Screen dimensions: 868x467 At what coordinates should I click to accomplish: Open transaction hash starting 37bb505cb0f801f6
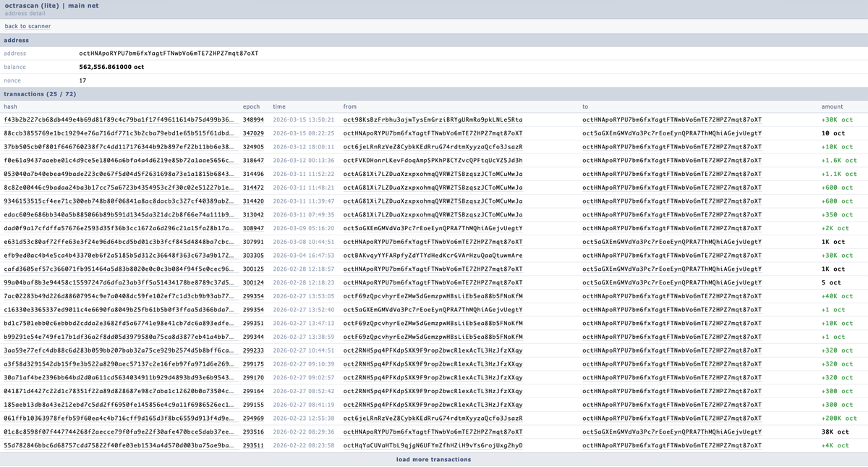[119, 147]
